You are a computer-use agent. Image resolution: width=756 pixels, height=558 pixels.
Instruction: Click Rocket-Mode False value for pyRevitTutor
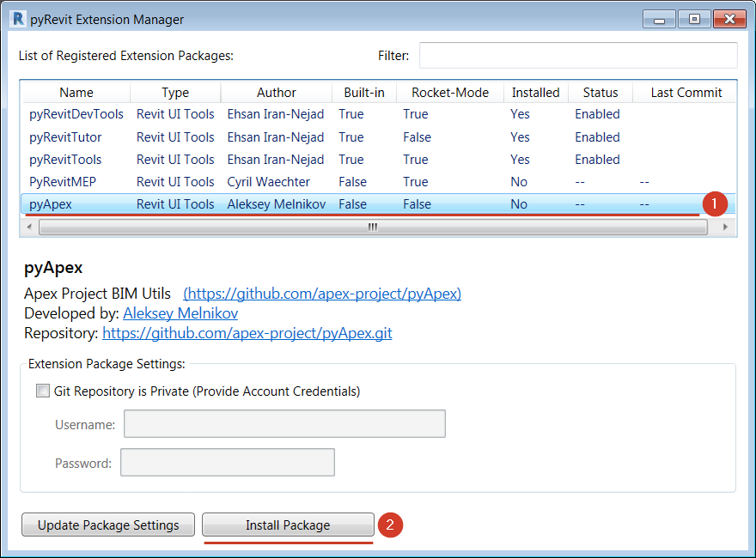coord(417,137)
